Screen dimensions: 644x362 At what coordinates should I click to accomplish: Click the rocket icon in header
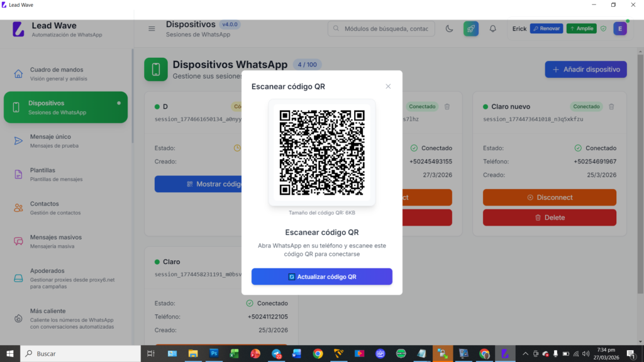click(x=470, y=29)
